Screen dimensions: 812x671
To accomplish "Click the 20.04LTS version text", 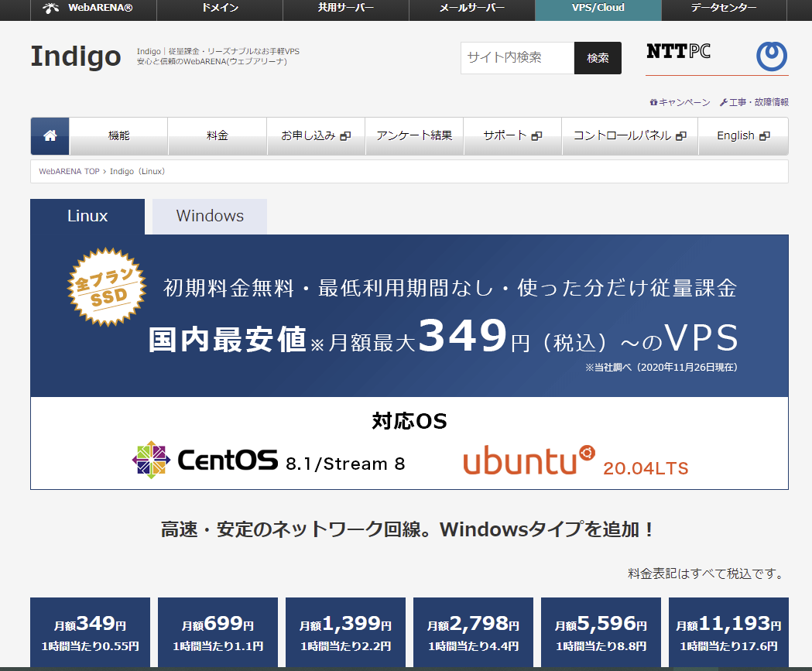I will 646,468.
